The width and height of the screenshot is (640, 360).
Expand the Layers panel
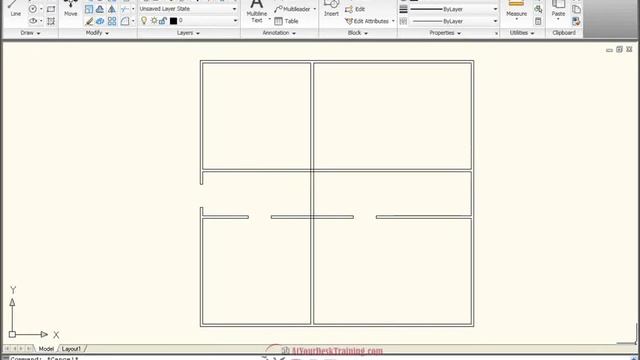(x=188, y=33)
